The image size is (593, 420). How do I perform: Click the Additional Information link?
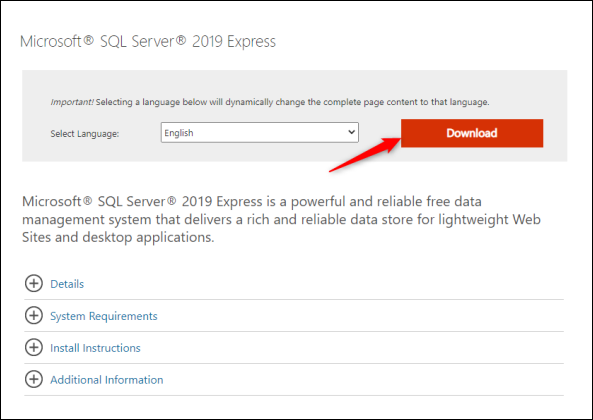(107, 380)
